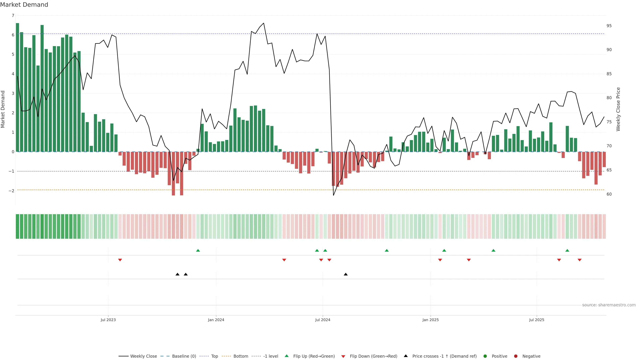Click the source: sharemaestro.com text
This screenshot has height=362, width=644.
click(609, 305)
